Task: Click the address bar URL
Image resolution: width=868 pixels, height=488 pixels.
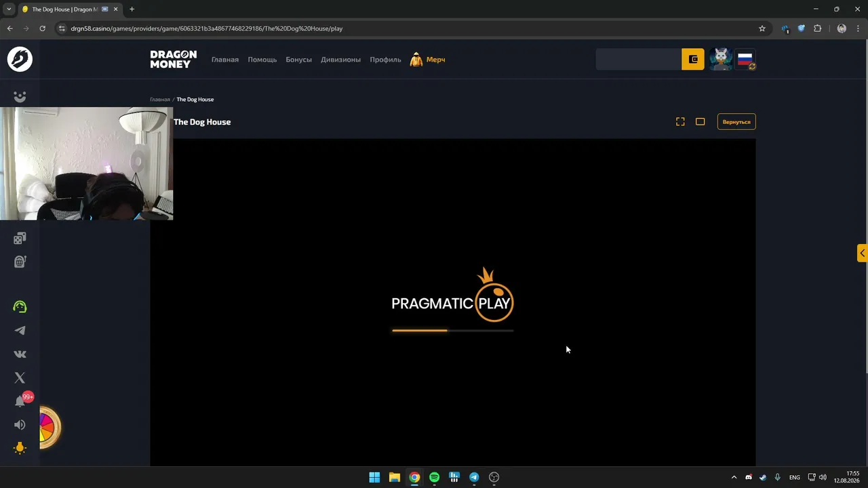Action: click(207, 28)
